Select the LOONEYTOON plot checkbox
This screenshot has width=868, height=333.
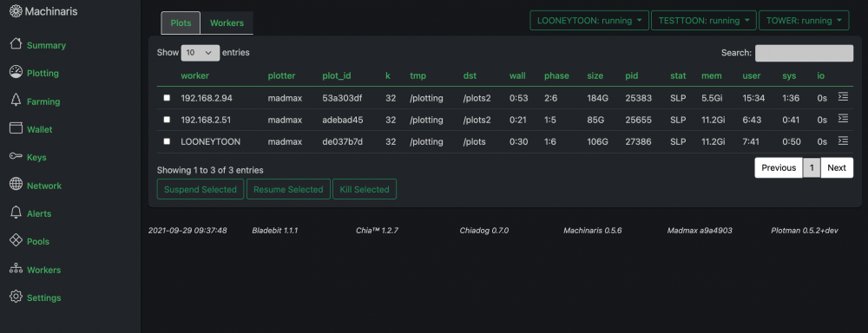click(167, 141)
